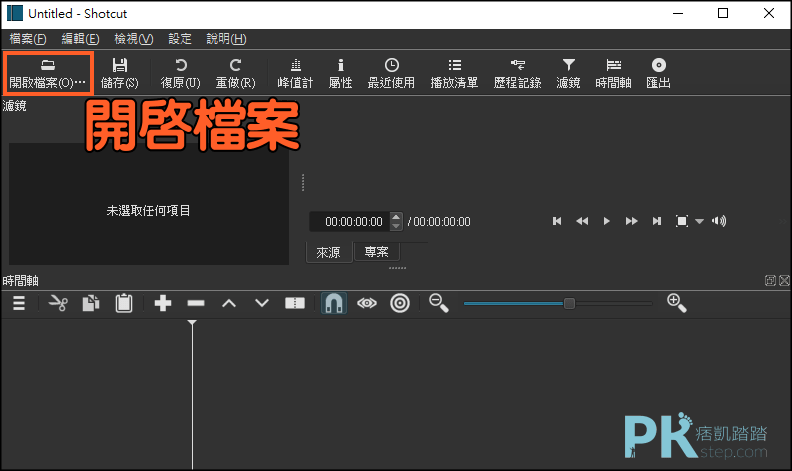Copy the selected timeline clip
The width and height of the screenshot is (792, 471).
[x=91, y=303]
